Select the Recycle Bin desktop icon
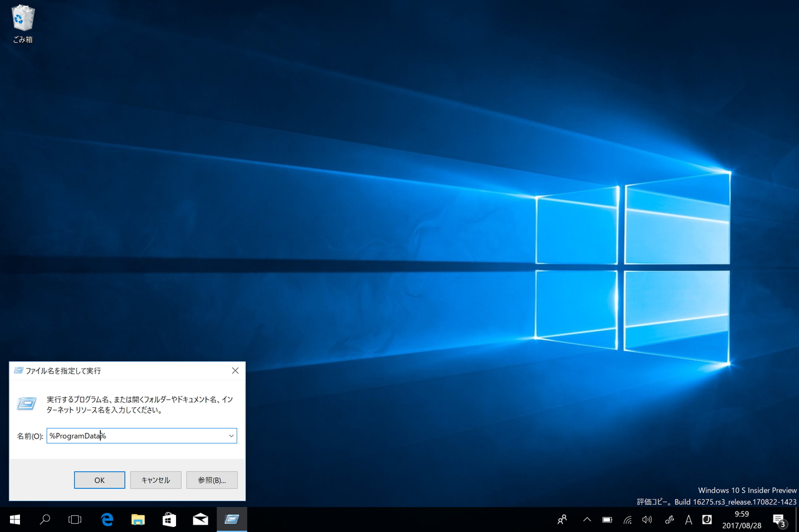 (23, 24)
